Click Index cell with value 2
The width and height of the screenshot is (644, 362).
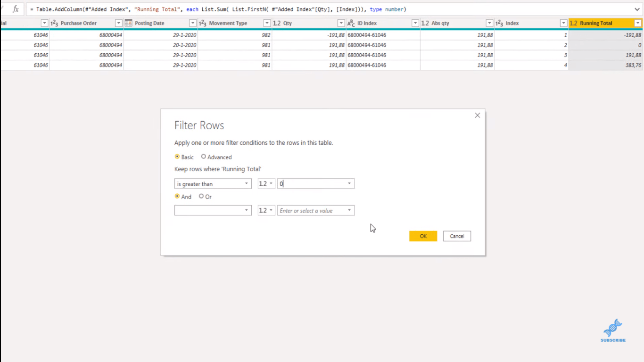click(x=532, y=45)
